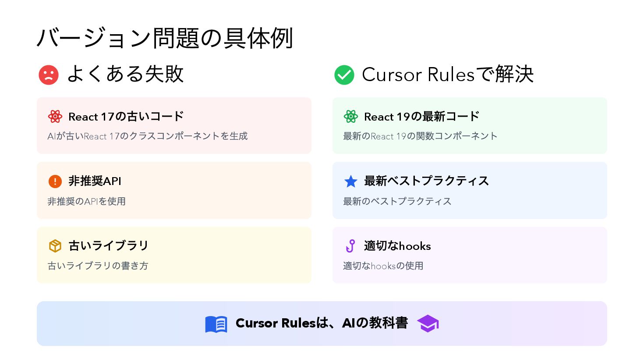Click the よくある失敗 heading

(x=125, y=74)
